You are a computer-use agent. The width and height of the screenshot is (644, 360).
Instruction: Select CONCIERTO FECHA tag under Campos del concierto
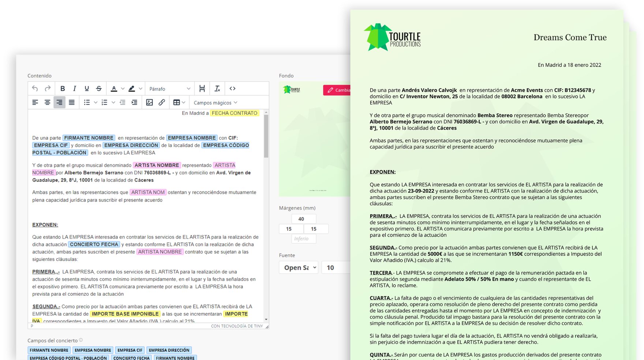coord(131,358)
